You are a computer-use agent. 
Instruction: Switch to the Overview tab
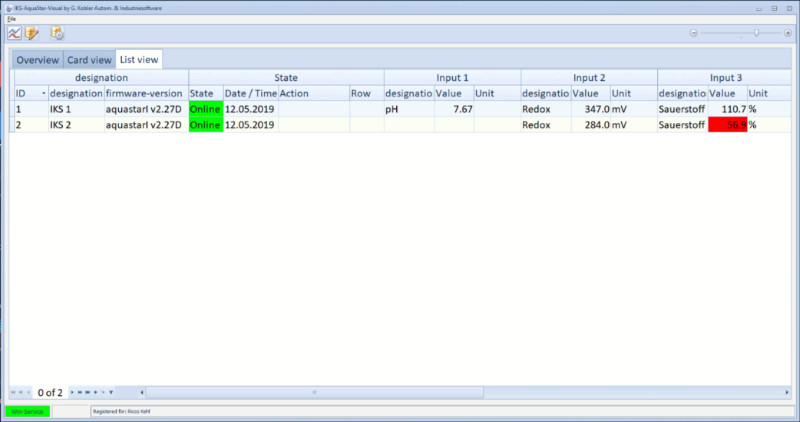tap(37, 60)
